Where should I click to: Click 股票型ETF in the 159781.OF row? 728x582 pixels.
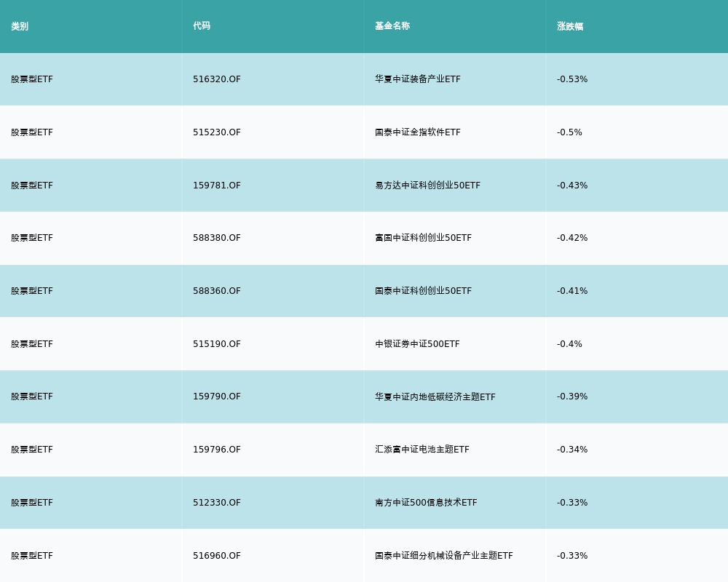tap(32, 186)
